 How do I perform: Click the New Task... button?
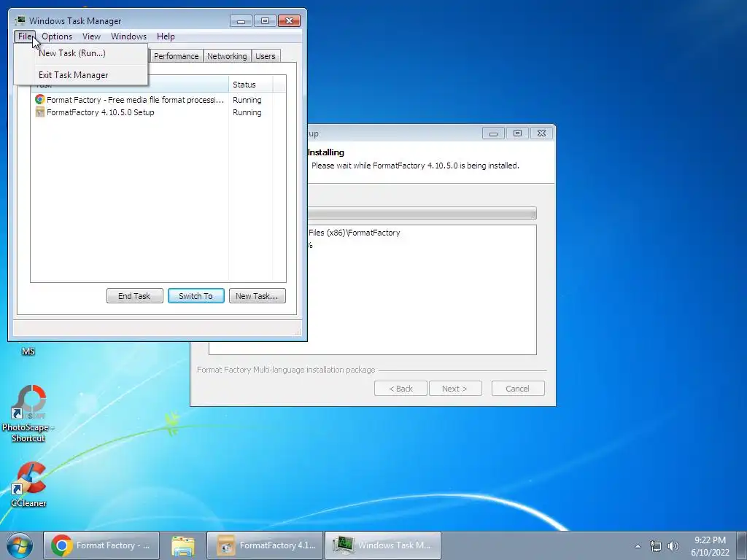[x=258, y=296]
